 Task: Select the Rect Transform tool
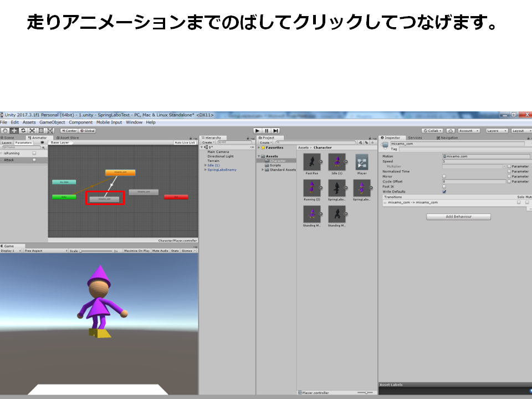pyautogui.click(x=41, y=131)
